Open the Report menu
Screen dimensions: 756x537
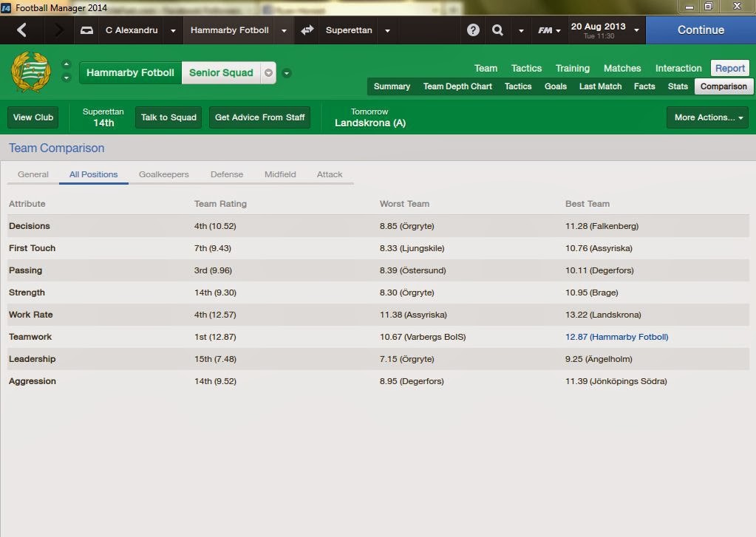click(730, 69)
